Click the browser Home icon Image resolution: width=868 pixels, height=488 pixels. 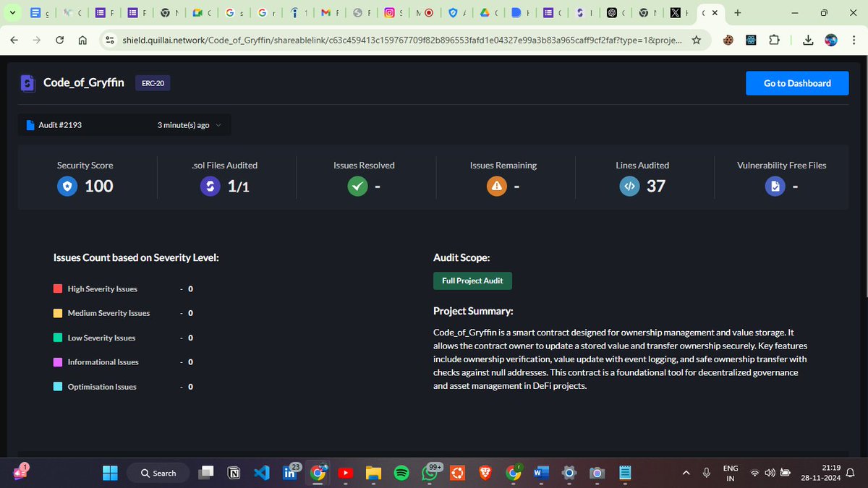tap(82, 40)
